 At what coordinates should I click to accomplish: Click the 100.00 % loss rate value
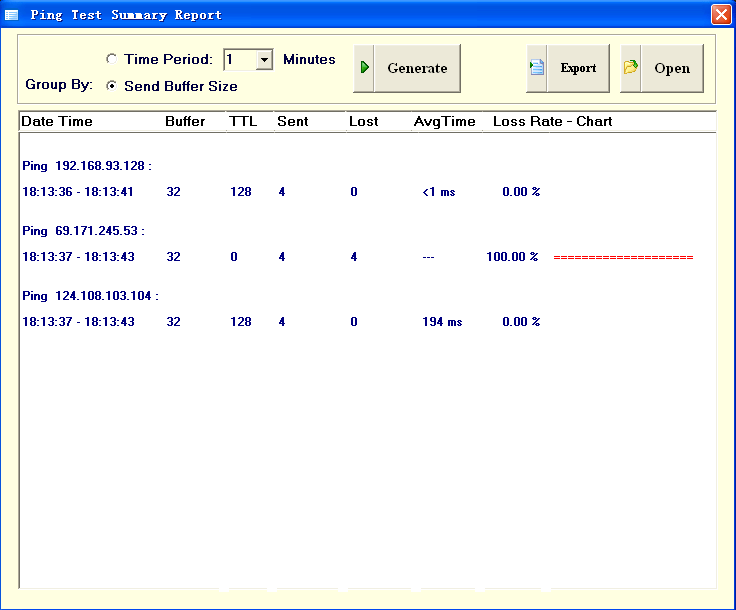tap(512, 257)
